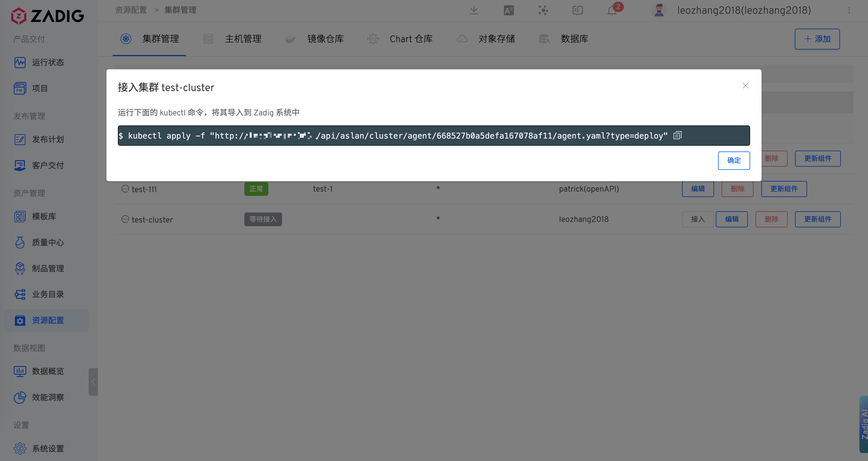Click the patrick(openAPI) cell
Image resolution: width=868 pixels, height=461 pixels.
click(589, 189)
